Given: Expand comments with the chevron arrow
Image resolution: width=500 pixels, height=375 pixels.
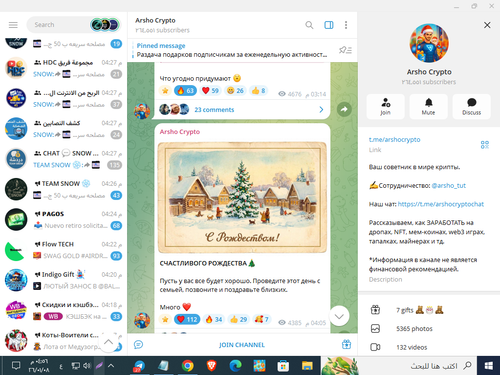Looking at the screenshot, I should 321,110.
